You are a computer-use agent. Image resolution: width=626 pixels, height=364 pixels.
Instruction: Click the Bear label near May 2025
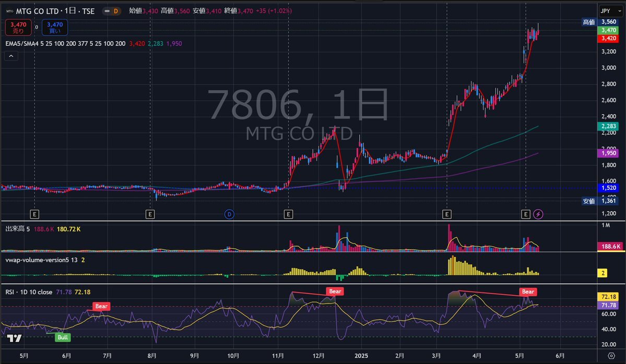pyautogui.click(x=528, y=292)
